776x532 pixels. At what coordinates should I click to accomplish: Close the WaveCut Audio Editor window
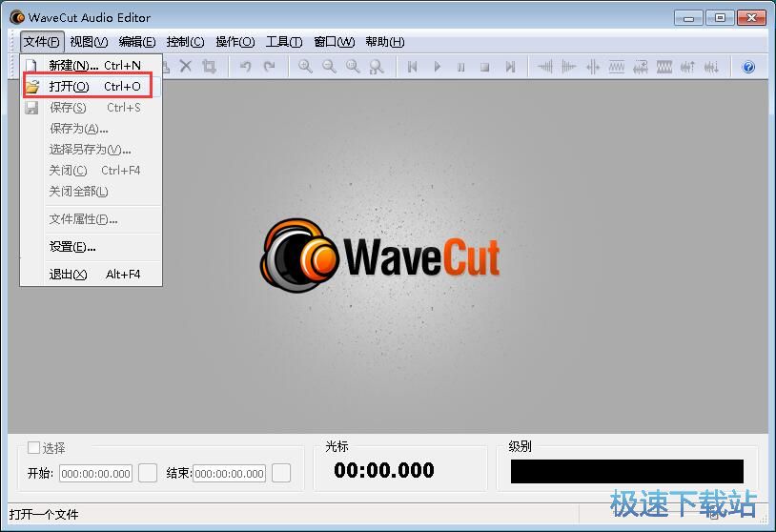pyautogui.click(x=751, y=18)
